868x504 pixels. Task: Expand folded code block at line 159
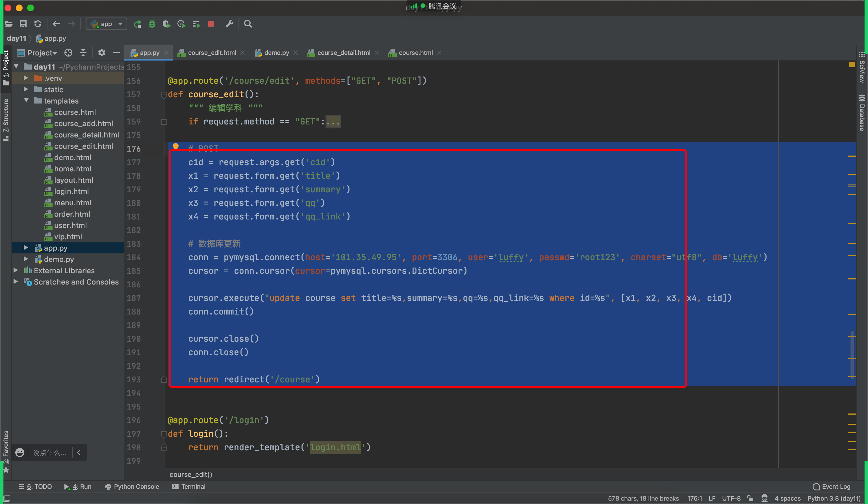pos(164,122)
